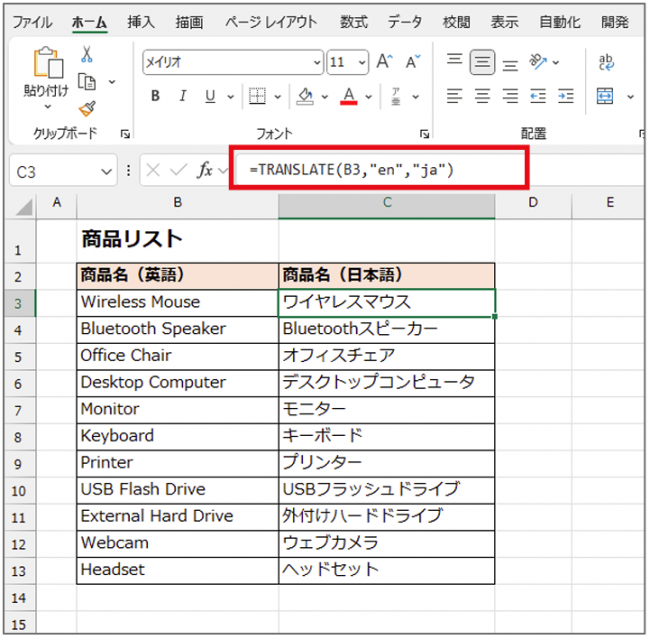Apply red font color A
Viewport: 650px width, 640px height.
tap(349, 96)
